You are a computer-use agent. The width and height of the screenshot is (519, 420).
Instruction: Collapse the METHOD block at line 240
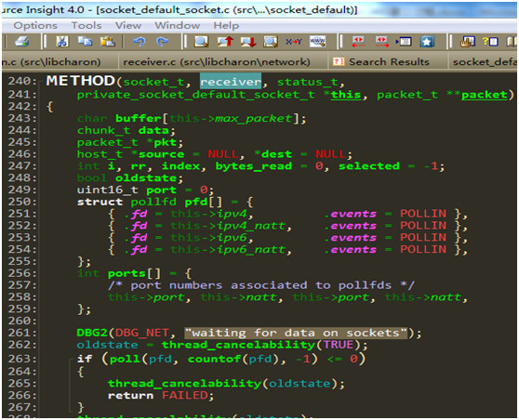(40, 81)
